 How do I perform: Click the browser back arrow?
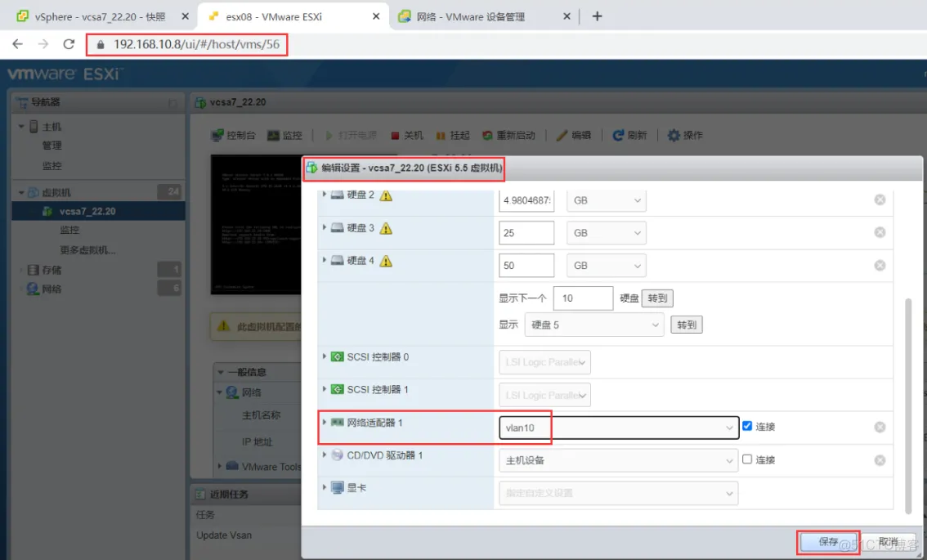click(18, 44)
